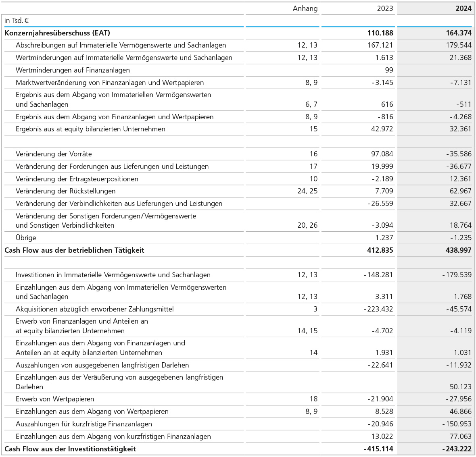Select the Veränderung der Vorräte label
476x457 pixels.
(54, 154)
